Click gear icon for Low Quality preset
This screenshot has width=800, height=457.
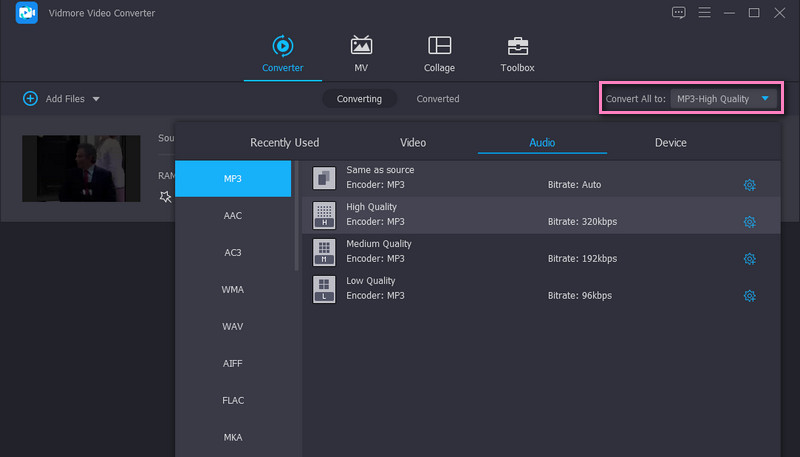tap(749, 296)
